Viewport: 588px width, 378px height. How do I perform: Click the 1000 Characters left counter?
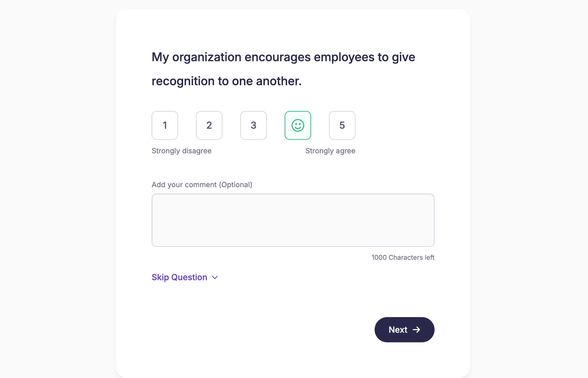coord(403,257)
